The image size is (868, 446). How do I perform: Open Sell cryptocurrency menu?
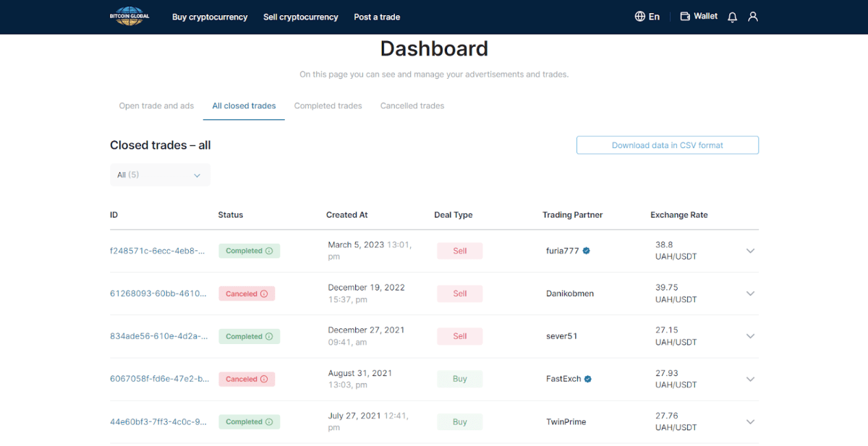(x=301, y=17)
